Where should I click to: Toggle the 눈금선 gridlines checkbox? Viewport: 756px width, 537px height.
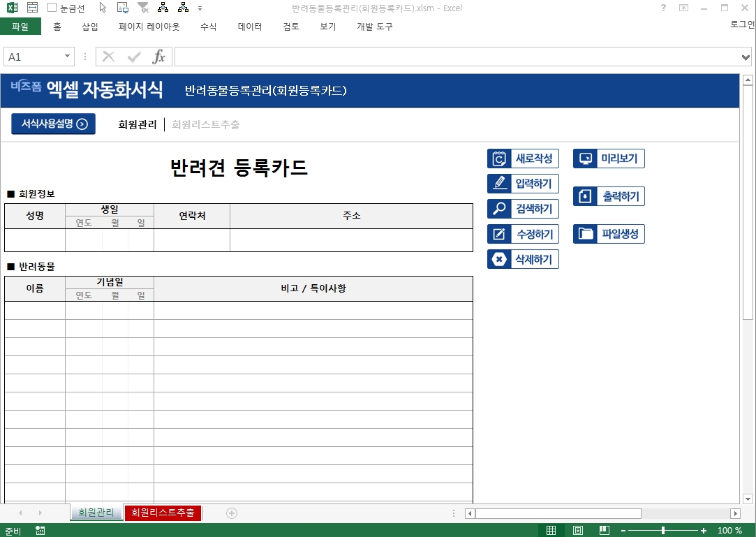[x=52, y=8]
